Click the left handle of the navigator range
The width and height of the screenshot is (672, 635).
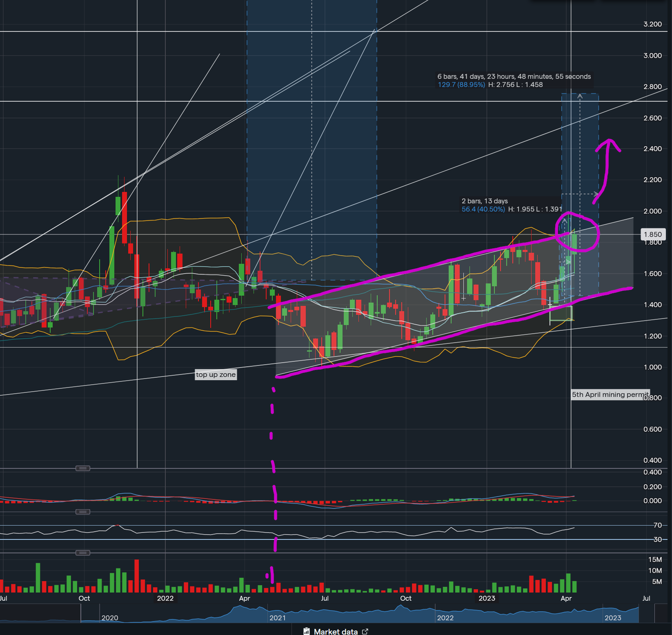click(81, 613)
